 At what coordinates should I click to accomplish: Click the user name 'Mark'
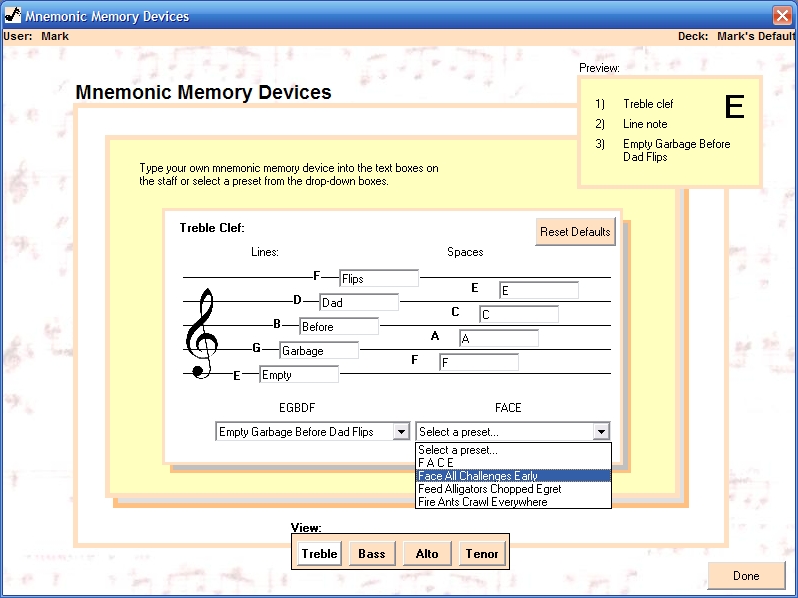[55, 36]
